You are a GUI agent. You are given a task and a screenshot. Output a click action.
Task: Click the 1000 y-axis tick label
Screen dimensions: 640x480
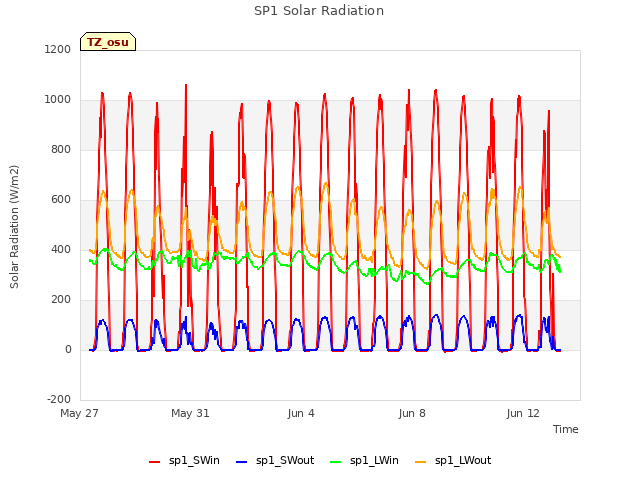(58, 100)
